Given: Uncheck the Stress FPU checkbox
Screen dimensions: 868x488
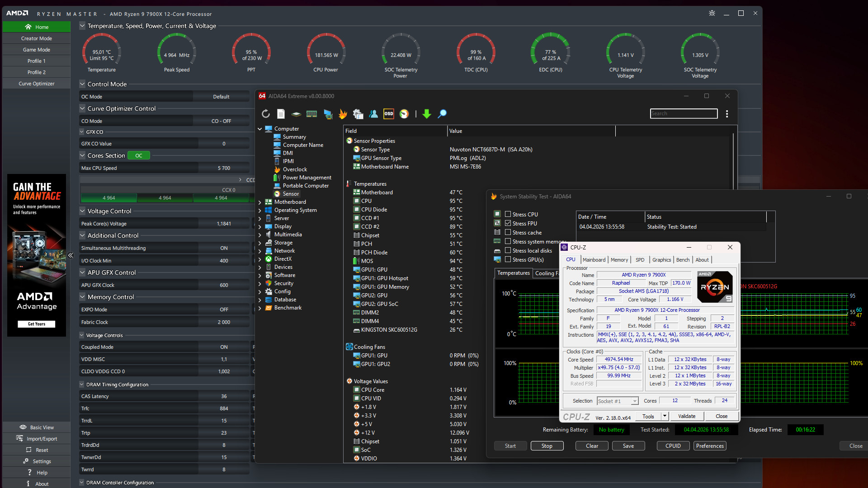Looking at the screenshot, I should [508, 224].
